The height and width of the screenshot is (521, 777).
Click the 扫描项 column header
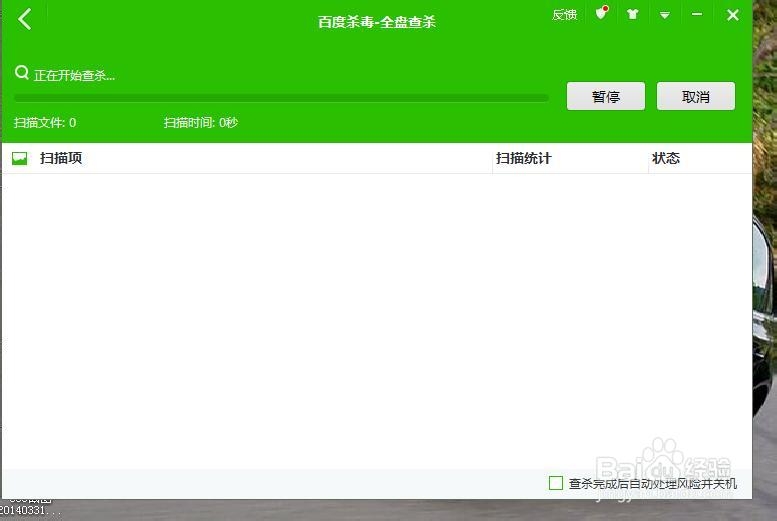pyautogui.click(x=60, y=158)
